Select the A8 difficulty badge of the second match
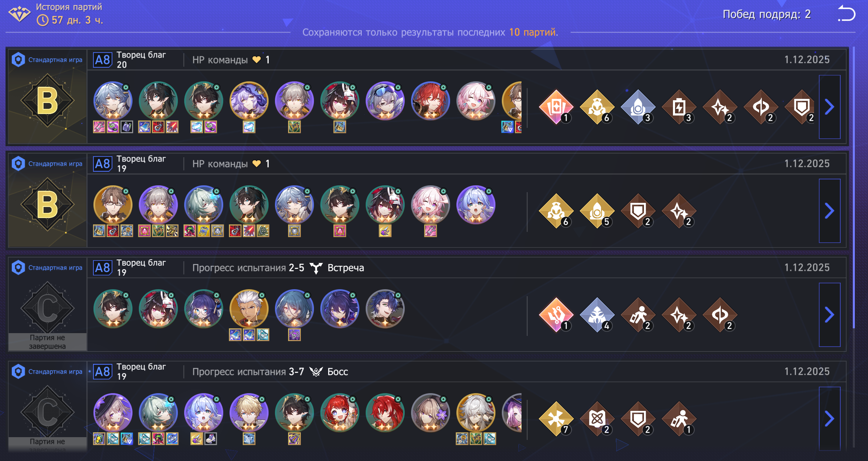This screenshot has height=461, width=868. 102,164
